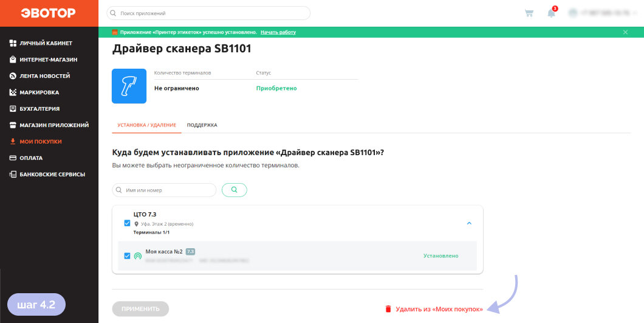
Task: Toggle the ЦТО 7.3 store checkbox
Action: click(128, 223)
